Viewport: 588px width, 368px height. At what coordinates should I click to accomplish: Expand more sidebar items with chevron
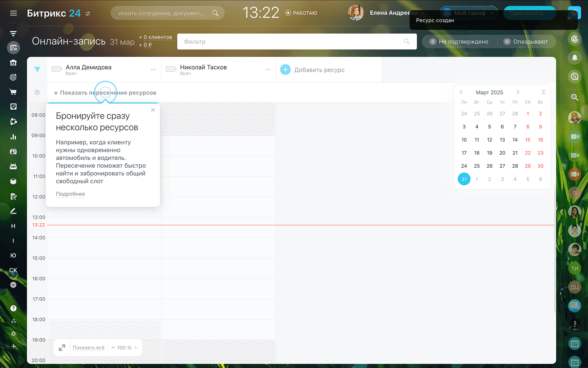[13, 285]
